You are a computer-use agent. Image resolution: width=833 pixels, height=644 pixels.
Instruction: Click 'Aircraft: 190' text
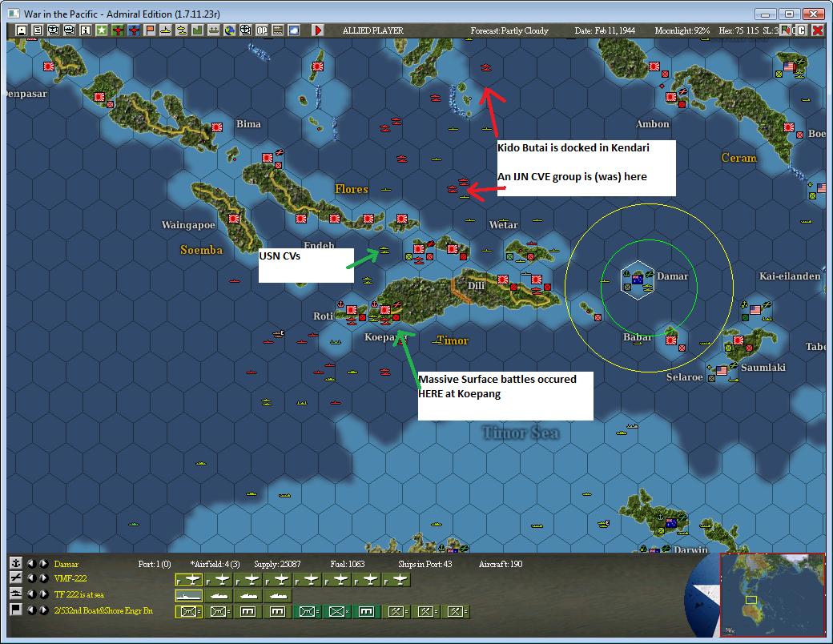[x=501, y=564]
